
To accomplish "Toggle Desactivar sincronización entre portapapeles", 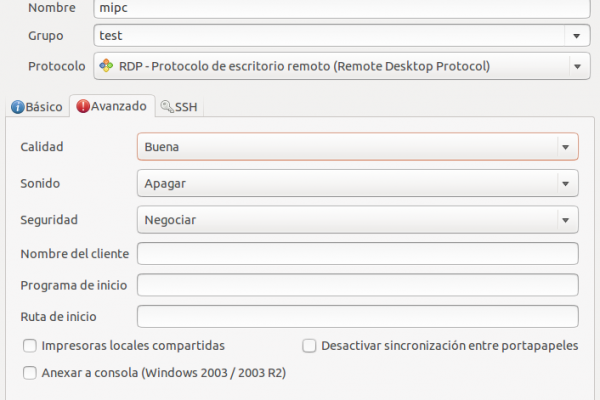I will (309, 346).
